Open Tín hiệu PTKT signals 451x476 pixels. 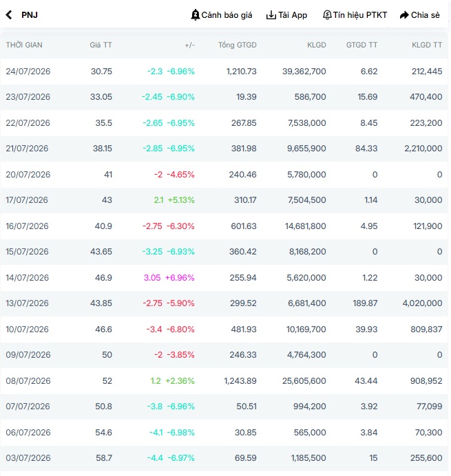360,15
